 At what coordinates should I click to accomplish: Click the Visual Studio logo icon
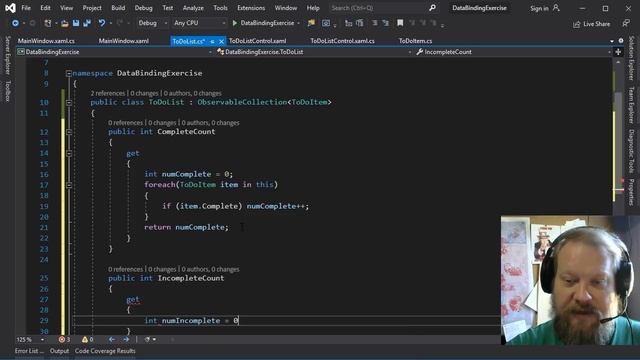(10, 8)
